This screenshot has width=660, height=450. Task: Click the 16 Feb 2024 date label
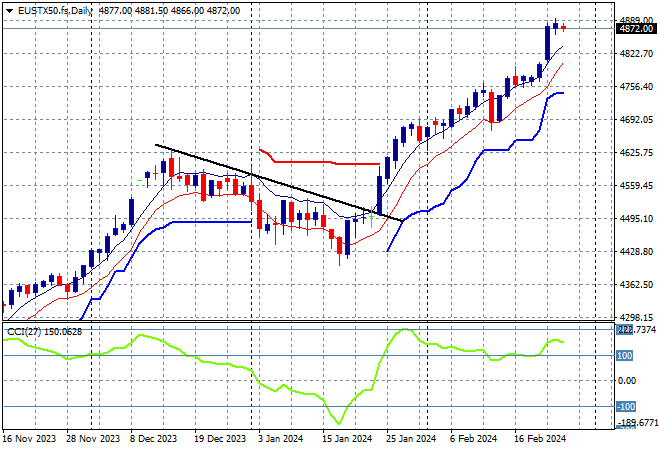point(540,439)
